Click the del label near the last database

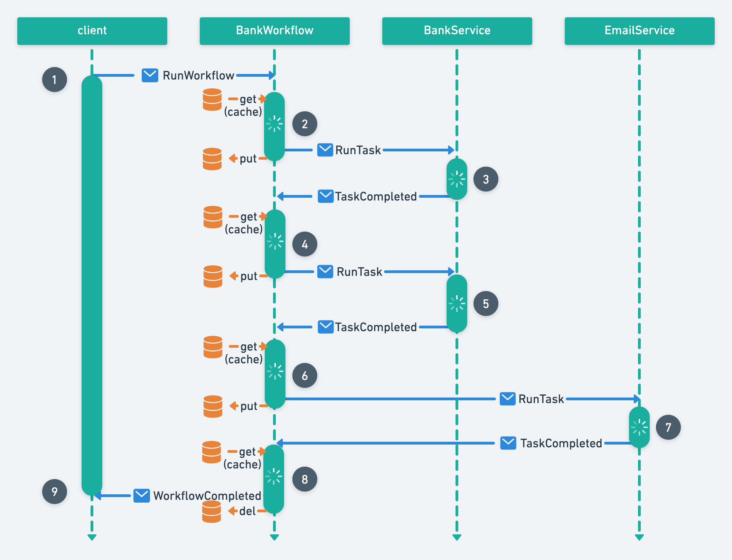[x=247, y=511]
